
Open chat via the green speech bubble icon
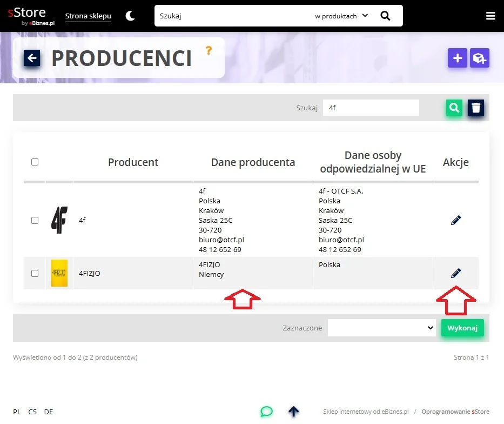click(266, 412)
